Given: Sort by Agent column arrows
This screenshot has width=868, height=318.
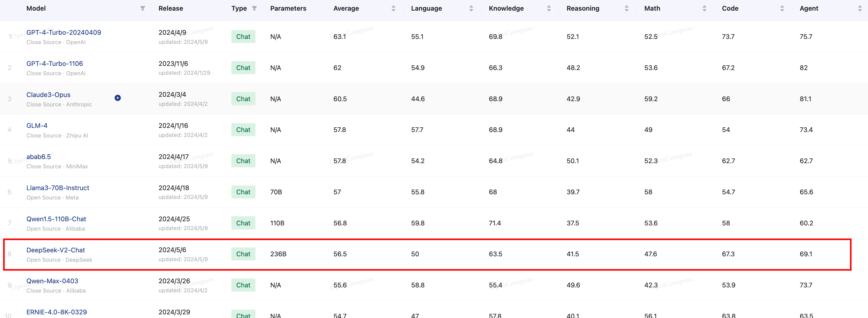Looking at the screenshot, I should point(859,9).
